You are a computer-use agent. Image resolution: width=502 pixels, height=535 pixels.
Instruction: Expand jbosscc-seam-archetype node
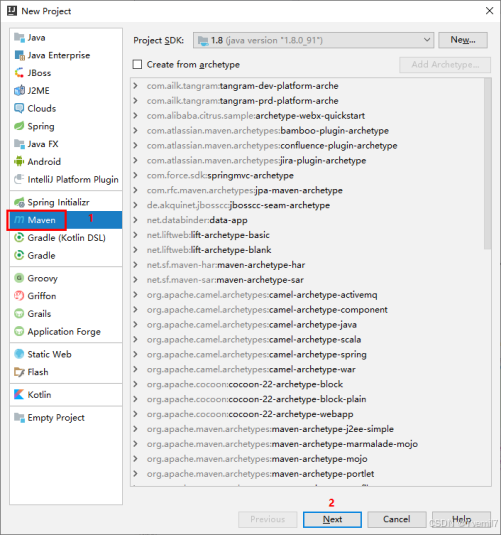point(135,205)
